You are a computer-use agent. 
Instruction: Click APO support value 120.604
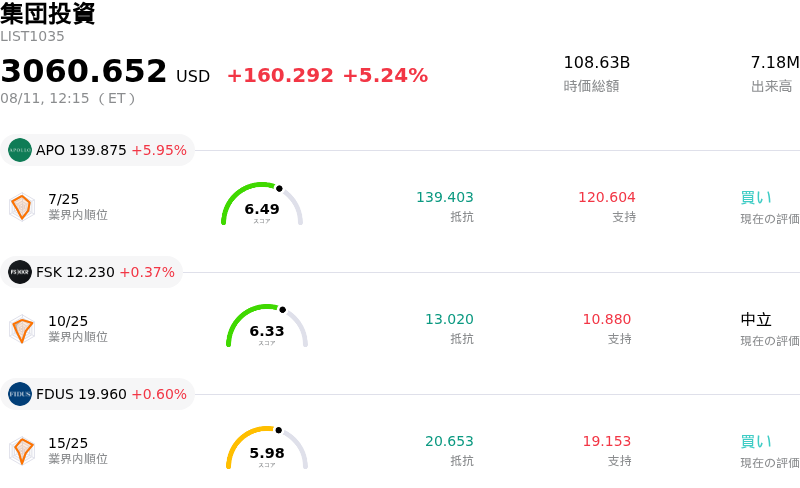[x=607, y=197]
